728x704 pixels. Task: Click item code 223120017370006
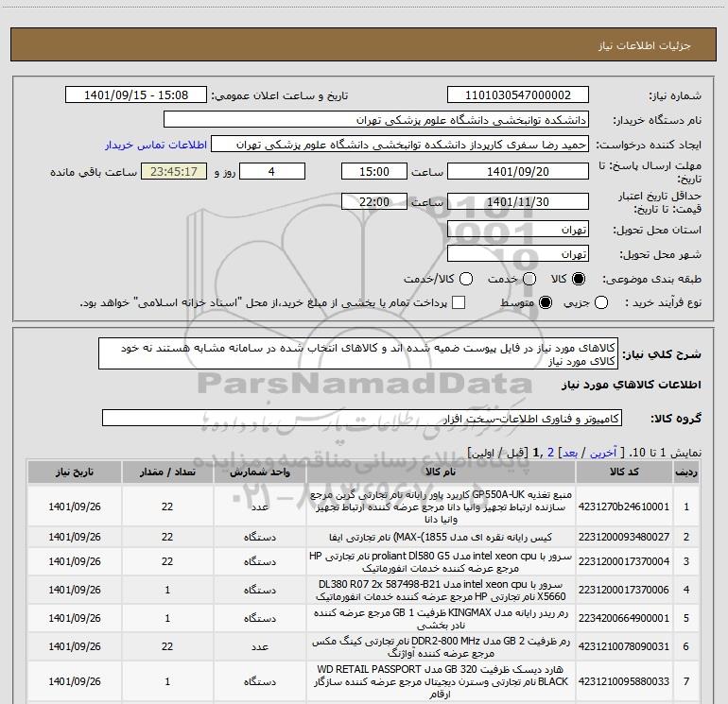[x=624, y=590]
